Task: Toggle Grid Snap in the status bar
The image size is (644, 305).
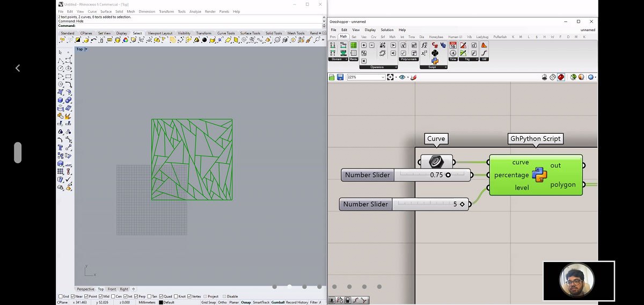Action: 208,302
